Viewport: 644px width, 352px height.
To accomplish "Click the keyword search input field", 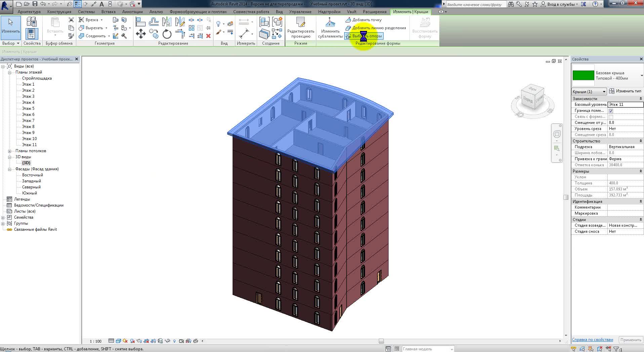I will tap(476, 4).
